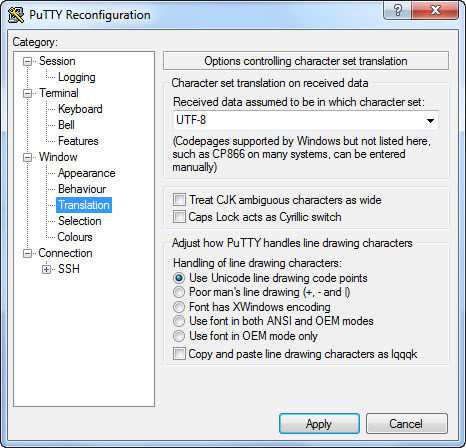This screenshot has height=448, width=466.
Task: Expand the SSH tree node
Action: [46, 269]
